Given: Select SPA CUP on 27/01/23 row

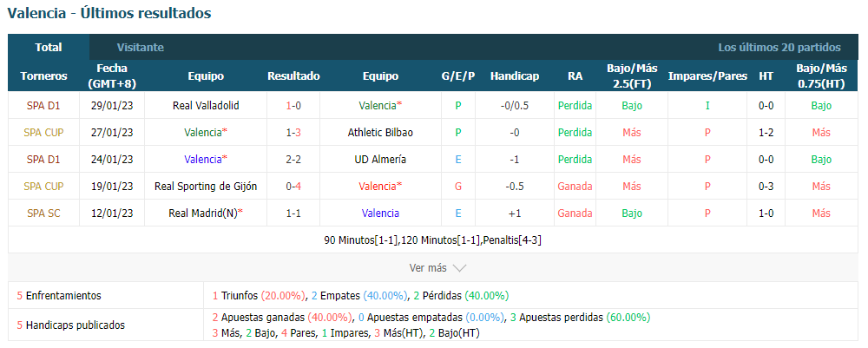Looking at the screenshot, I should pyautogui.click(x=43, y=132).
